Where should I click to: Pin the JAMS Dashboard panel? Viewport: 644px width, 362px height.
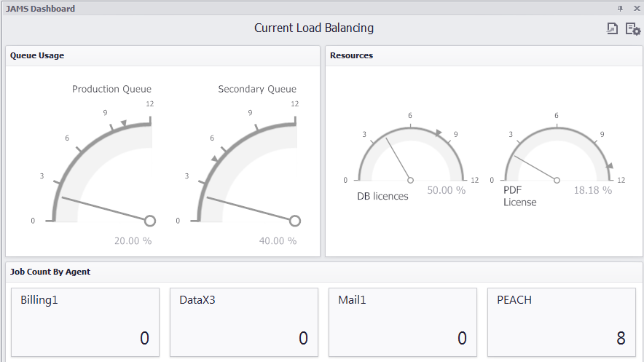click(621, 8)
